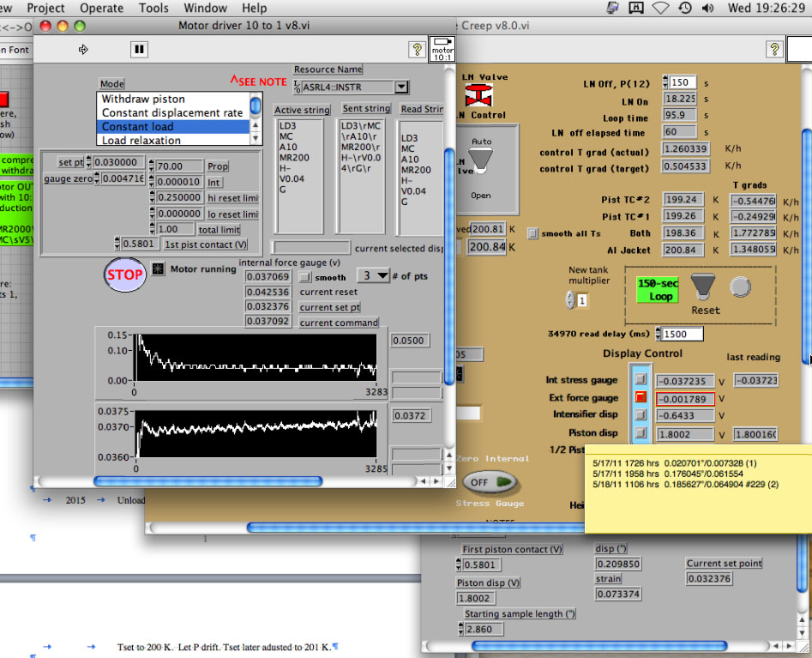Toggle Ext force gauge display button
Screen dimensions: 812x658
point(640,398)
